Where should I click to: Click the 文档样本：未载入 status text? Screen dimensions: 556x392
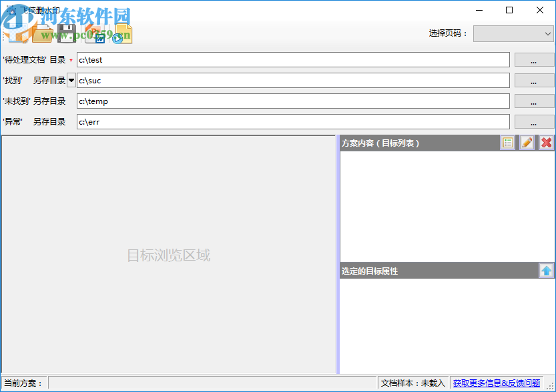pos(412,383)
